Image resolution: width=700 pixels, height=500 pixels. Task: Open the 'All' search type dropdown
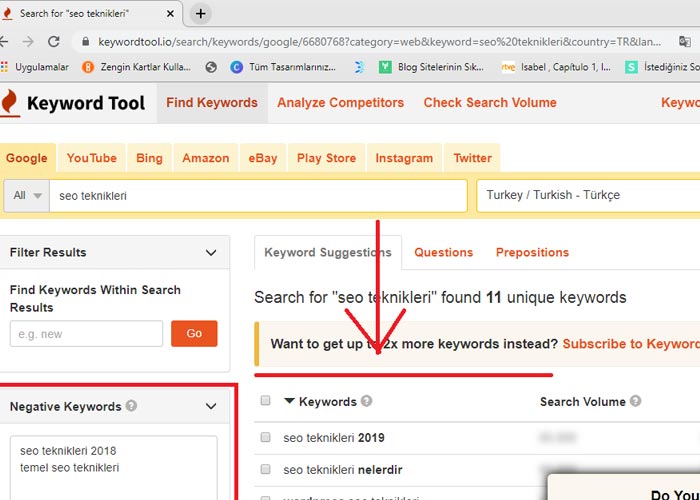coord(27,196)
